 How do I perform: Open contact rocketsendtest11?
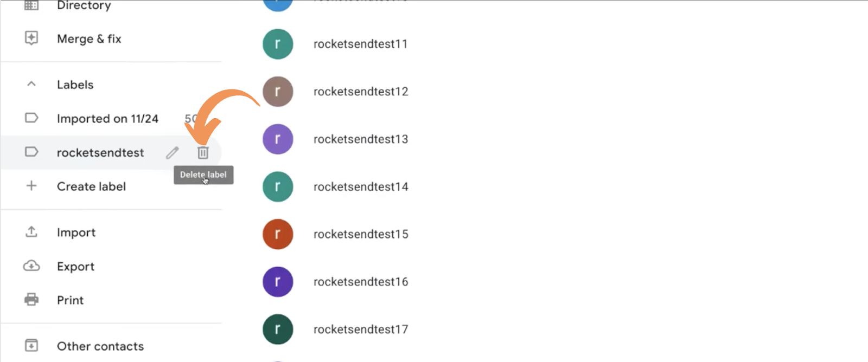361,44
